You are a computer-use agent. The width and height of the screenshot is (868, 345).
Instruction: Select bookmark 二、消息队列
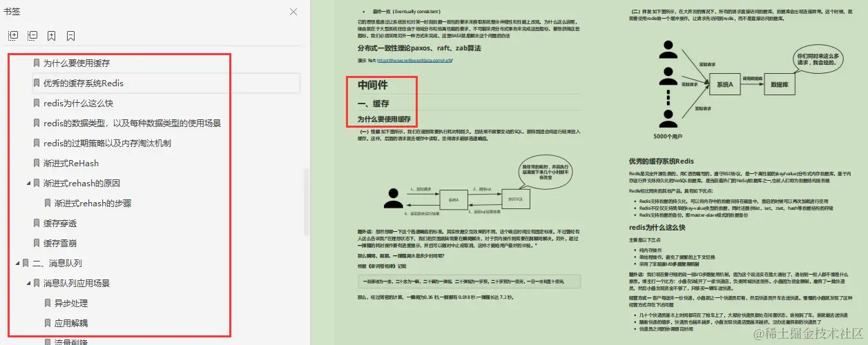(x=57, y=263)
